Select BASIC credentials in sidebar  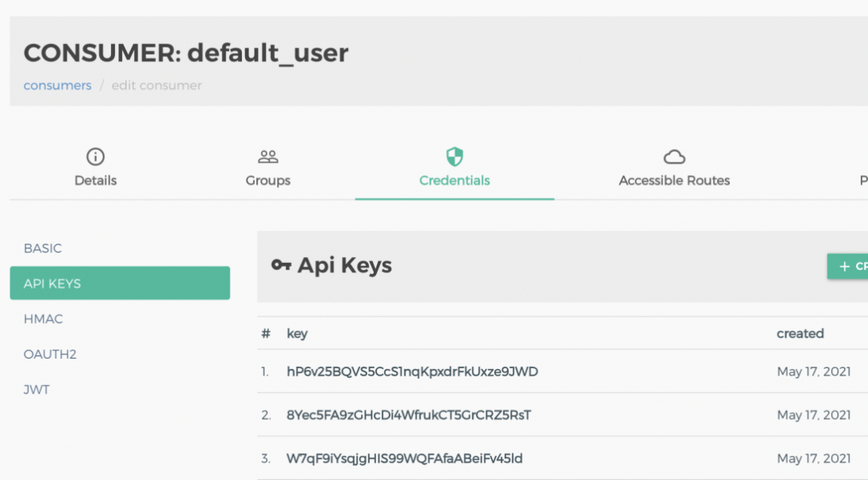pyautogui.click(x=43, y=248)
